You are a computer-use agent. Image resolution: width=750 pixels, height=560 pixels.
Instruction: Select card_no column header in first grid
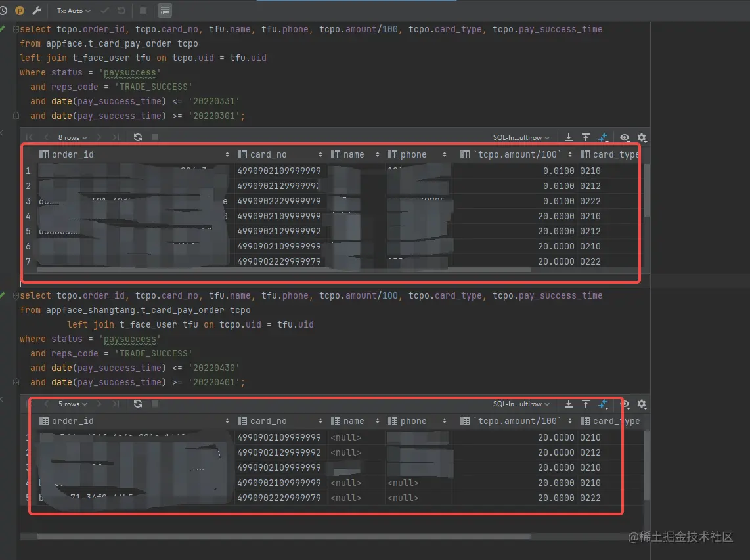[x=262, y=154]
